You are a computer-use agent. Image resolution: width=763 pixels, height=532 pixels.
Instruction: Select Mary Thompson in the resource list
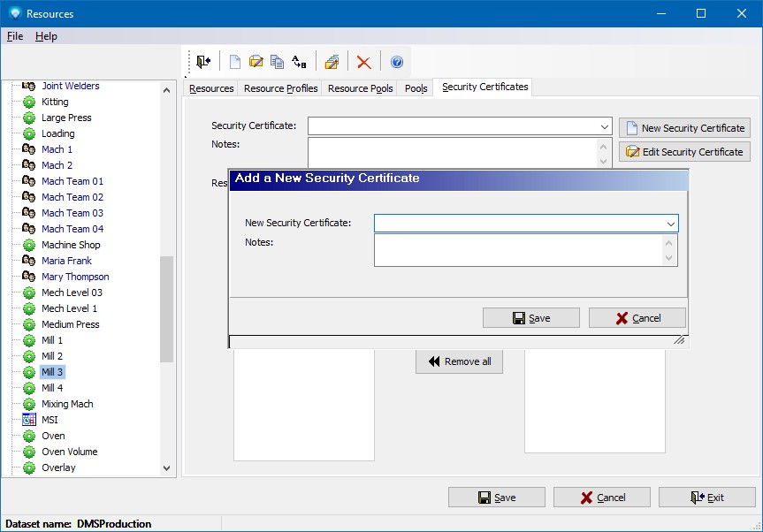pos(75,277)
